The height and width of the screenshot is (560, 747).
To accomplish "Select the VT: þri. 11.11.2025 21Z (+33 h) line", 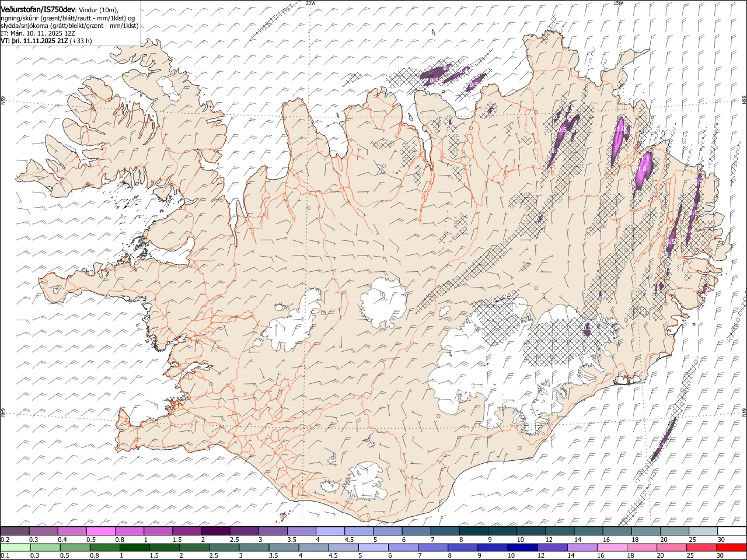I will pyautogui.click(x=46, y=41).
